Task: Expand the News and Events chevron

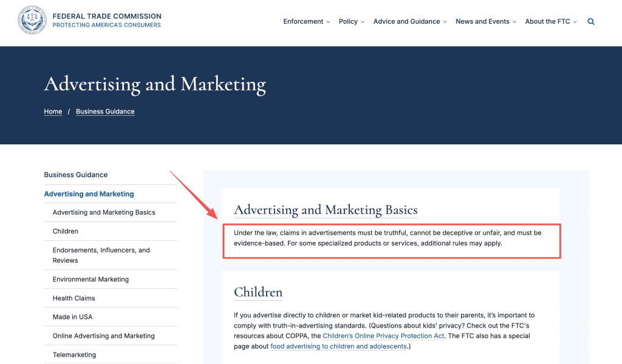Action: (x=514, y=22)
